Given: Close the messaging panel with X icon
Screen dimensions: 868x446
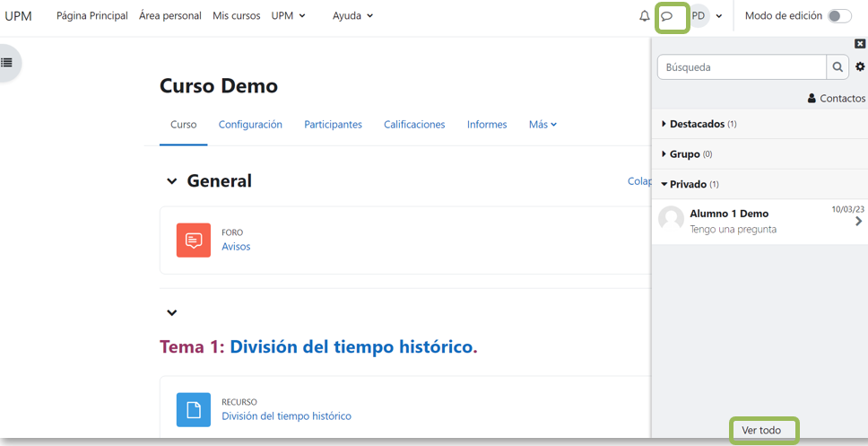Looking at the screenshot, I should (860, 43).
